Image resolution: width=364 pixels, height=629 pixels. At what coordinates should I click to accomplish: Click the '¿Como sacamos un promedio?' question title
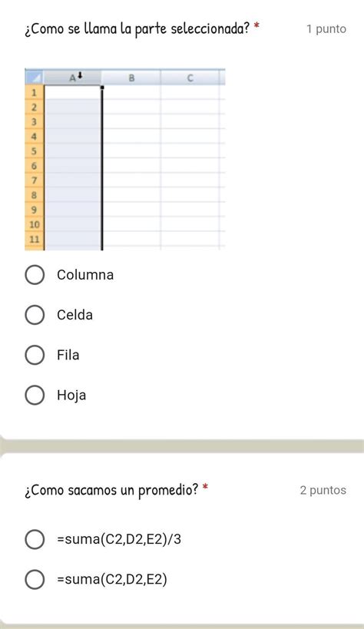click(x=111, y=490)
